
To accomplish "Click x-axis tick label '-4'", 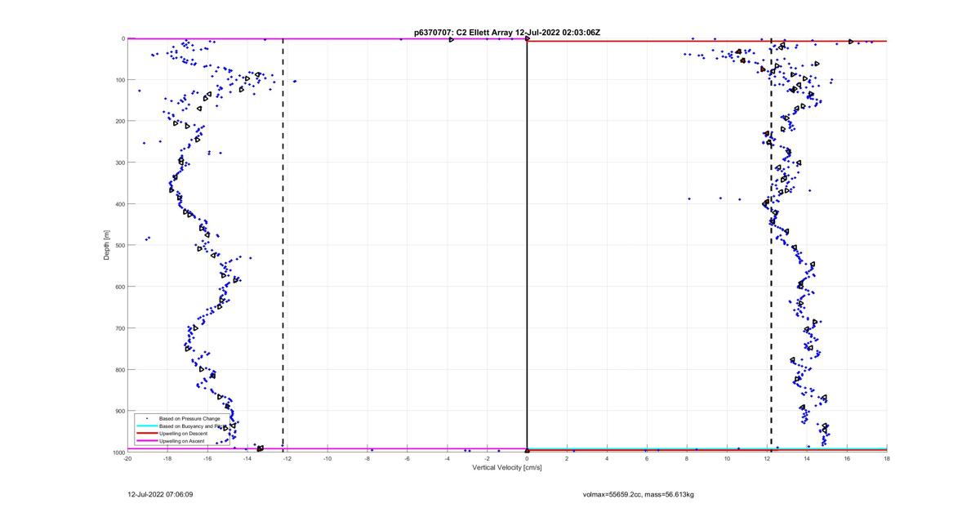I will [448, 458].
